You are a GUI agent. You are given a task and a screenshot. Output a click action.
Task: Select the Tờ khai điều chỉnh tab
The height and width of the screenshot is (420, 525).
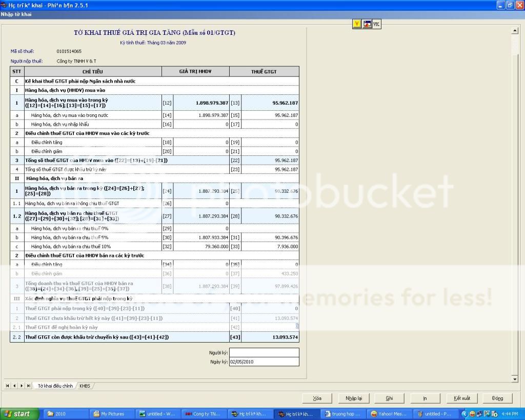pyautogui.click(x=55, y=386)
